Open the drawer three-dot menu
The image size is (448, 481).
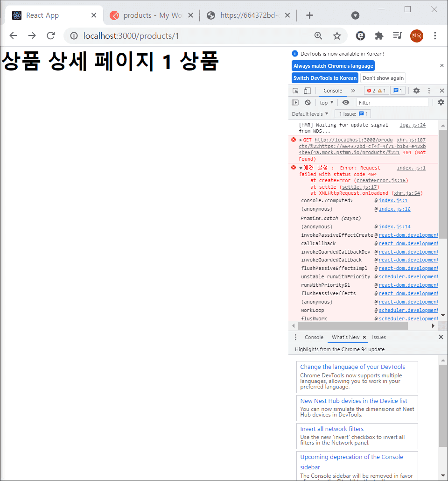[295, 338]
